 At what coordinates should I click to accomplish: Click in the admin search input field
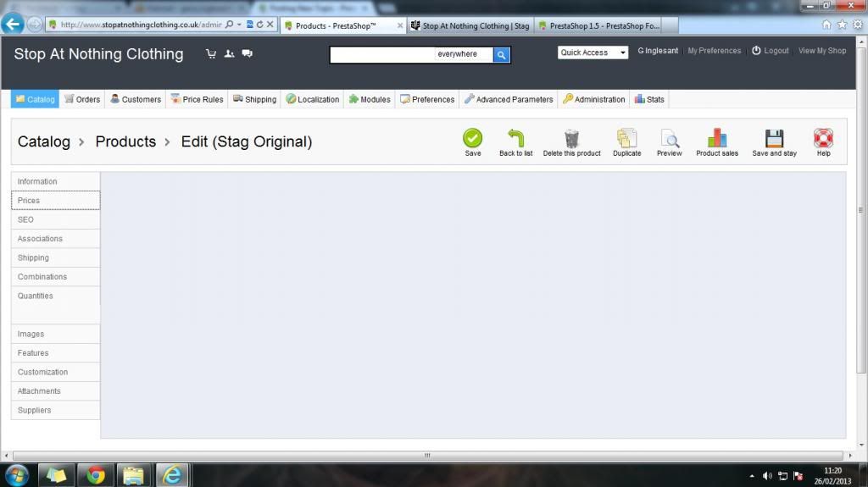(381, 54)
